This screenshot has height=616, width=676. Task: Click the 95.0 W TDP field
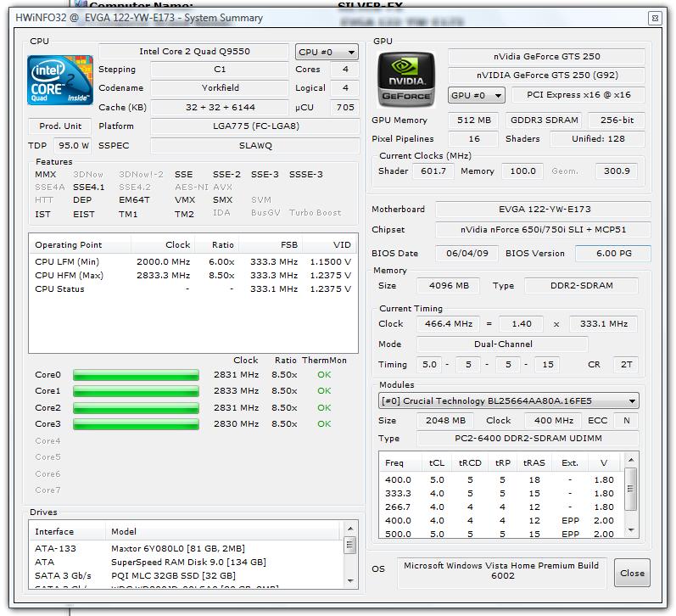point(73,146)
